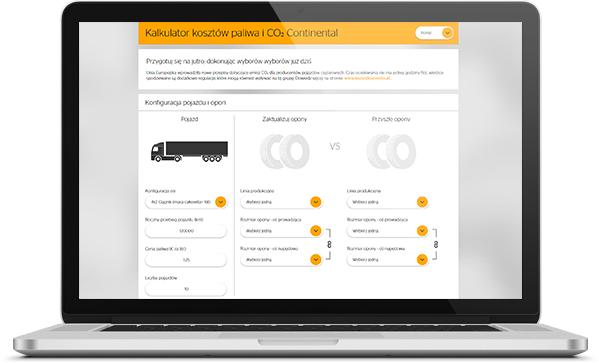Viewport: 599px width, 363px height.
Task: Click the tyre image under Zaktualizuj opony
Action: 285,151
